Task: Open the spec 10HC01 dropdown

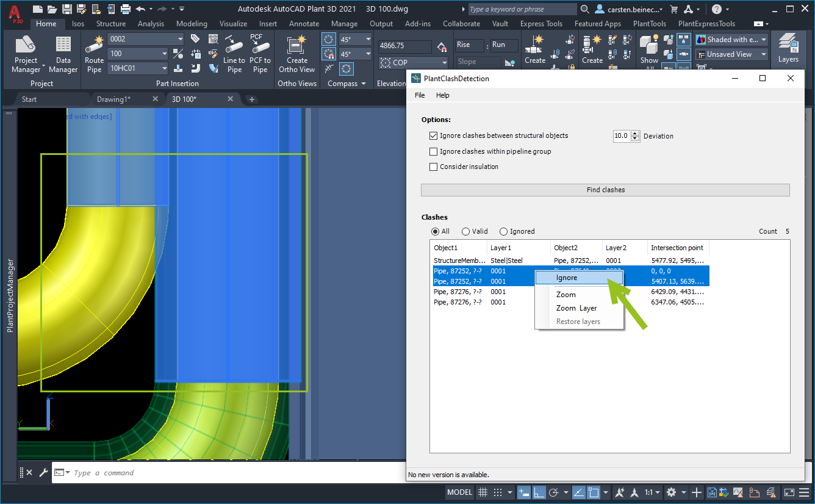Action: 164,68
